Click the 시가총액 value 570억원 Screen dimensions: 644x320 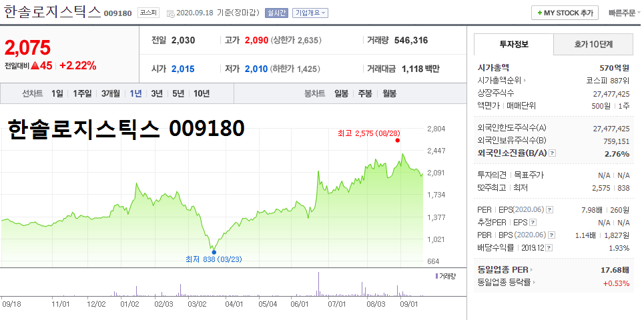615,68
